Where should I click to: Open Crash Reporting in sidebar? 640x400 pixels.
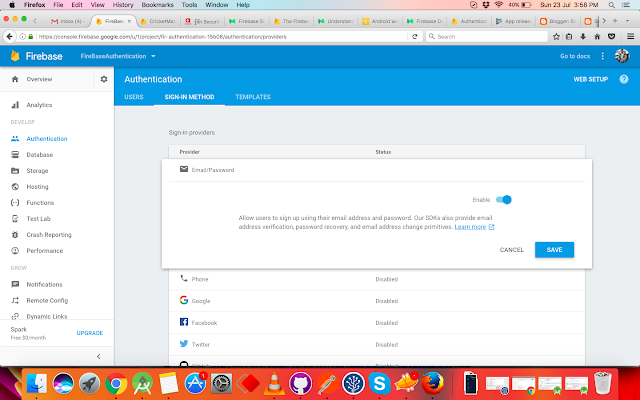pyautogui.click(x=49, y=235)
